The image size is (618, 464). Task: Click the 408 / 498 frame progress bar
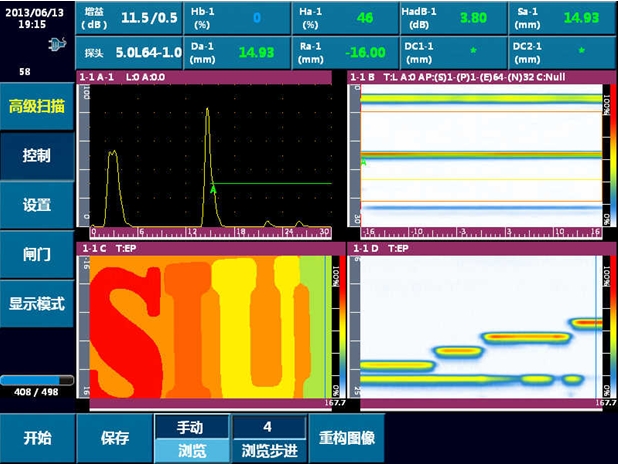point(37,380)
